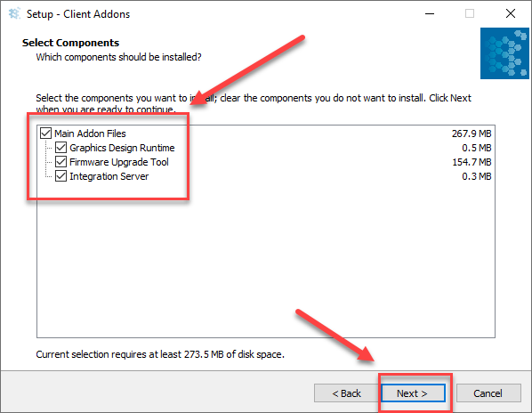This screenshot has height=413, width=532.
Task: Click the blue hexagon logo image
Action: (x=504, y=53)
